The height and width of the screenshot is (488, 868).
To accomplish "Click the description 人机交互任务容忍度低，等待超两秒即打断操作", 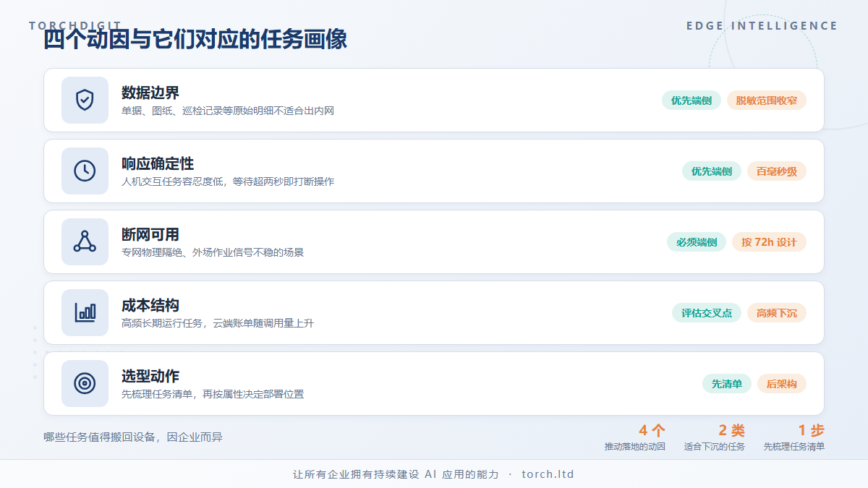I will (228, 181).
